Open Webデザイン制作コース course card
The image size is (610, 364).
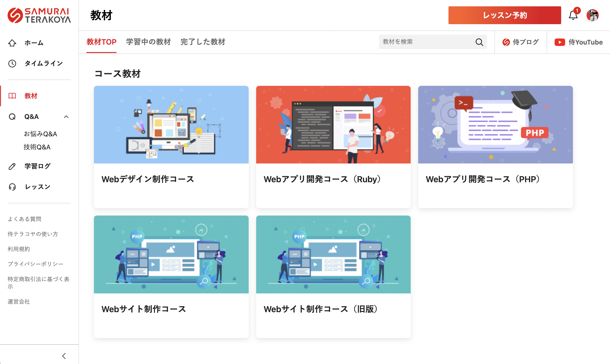[171, 147]
